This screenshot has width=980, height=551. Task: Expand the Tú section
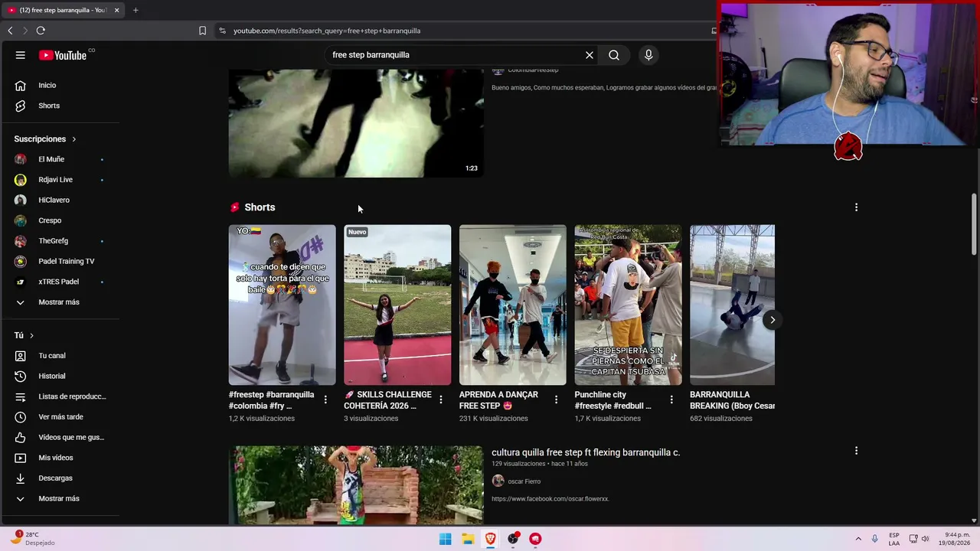point(24,335)
